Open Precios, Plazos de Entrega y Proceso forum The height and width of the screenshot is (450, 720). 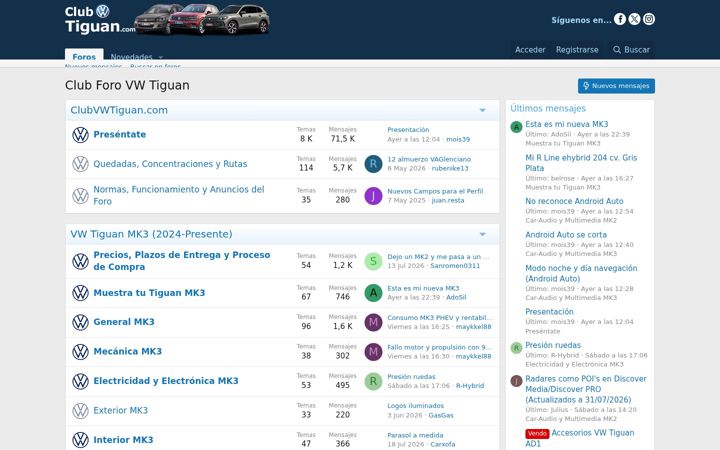coord(182,261)
